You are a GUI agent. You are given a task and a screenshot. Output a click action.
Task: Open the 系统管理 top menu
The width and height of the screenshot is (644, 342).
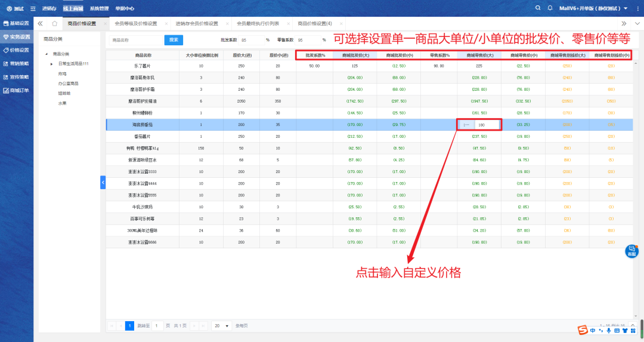point(99,8)
